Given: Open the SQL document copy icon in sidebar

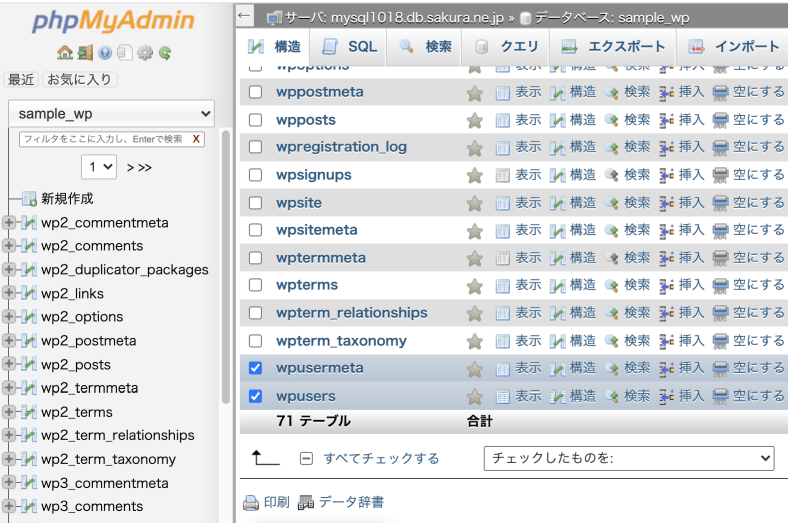Looking at the screenshot, I should pos(125,52).
